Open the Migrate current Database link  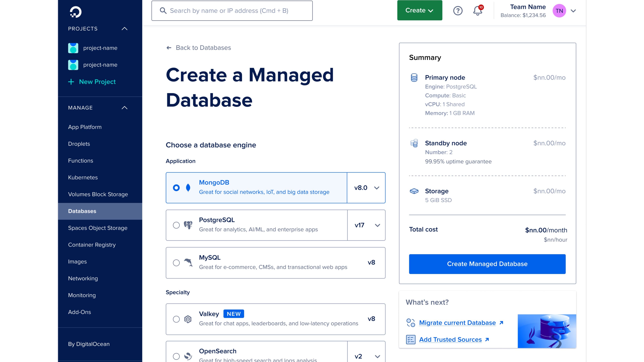tap(457, 323)
